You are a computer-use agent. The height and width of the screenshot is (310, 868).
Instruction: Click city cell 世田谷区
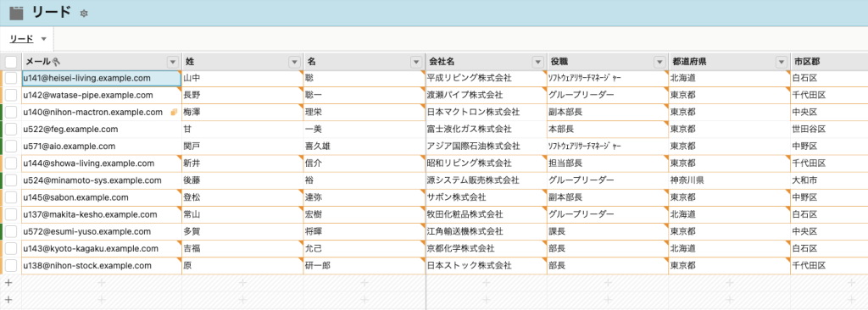tap(829, 130)
